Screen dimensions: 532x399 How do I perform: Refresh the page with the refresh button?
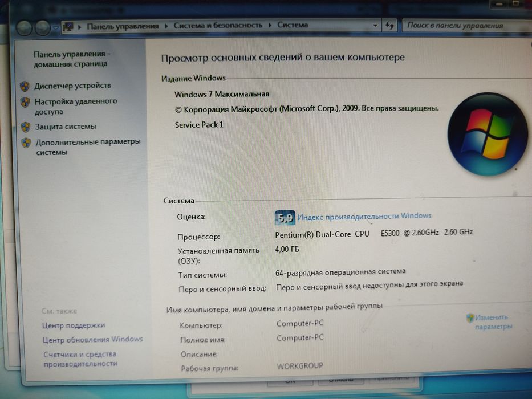[x=389, y=26]
